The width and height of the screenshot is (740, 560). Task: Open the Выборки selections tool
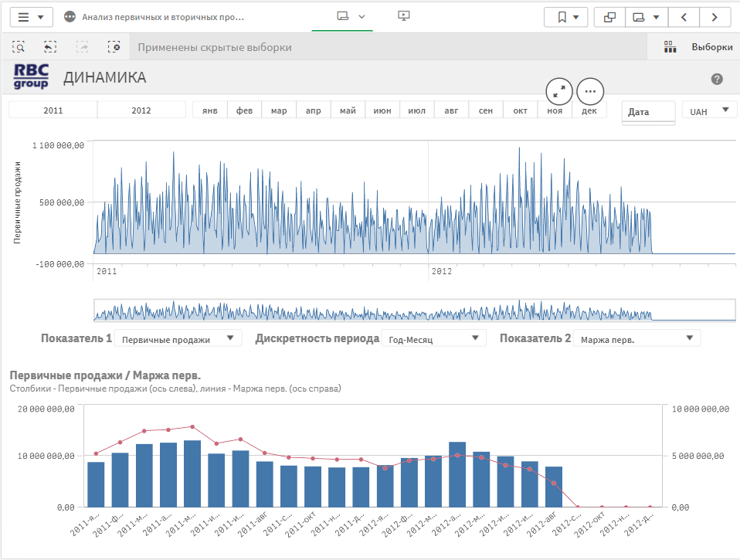coord(699,47)
